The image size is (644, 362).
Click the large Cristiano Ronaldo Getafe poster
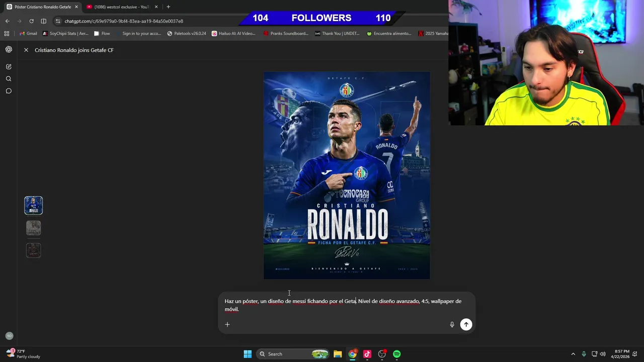click(347, 175)
